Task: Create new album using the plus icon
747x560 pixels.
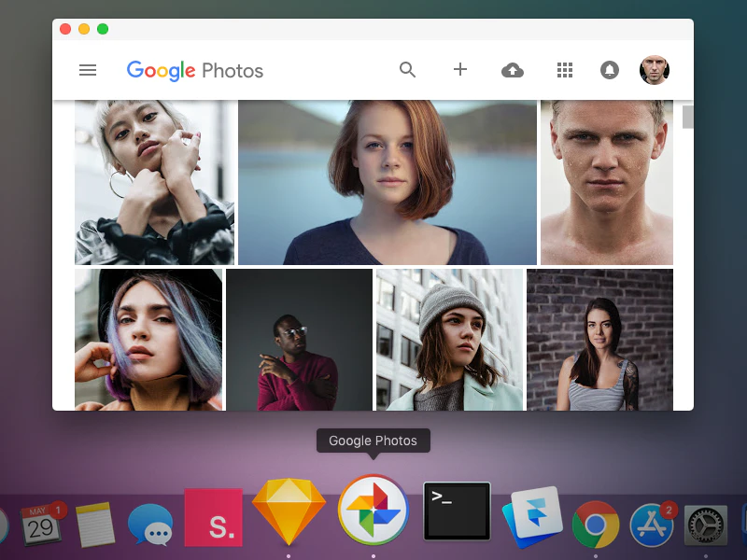Action: point(460,70)
